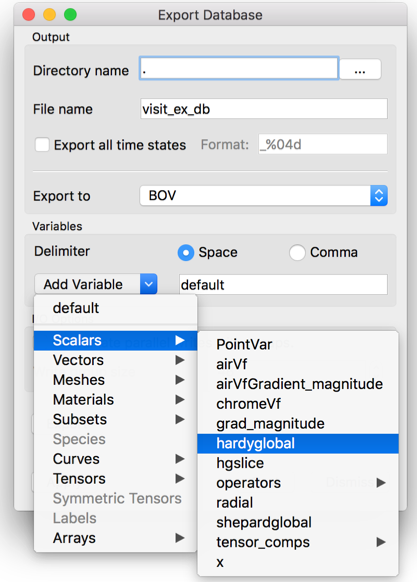Screen dimensions: 417x582
Task: Open directory browser with ellipsis button
Action: (x=360, y=69)
